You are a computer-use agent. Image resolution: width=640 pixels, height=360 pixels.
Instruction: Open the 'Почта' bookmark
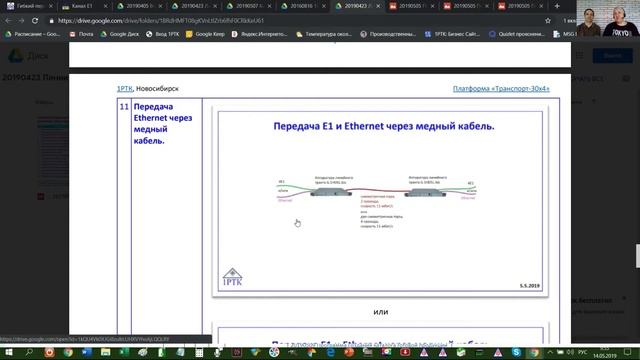coord(81,34)
